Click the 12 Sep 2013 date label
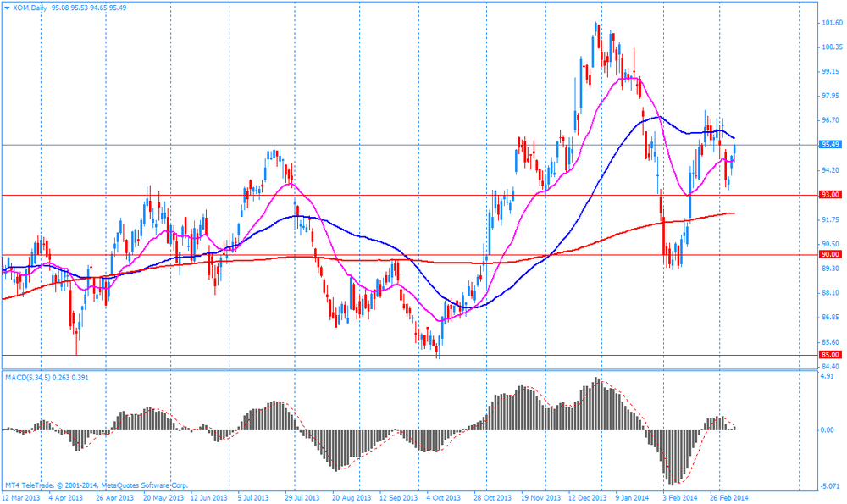847x504 pixels. tap(399, 497)
